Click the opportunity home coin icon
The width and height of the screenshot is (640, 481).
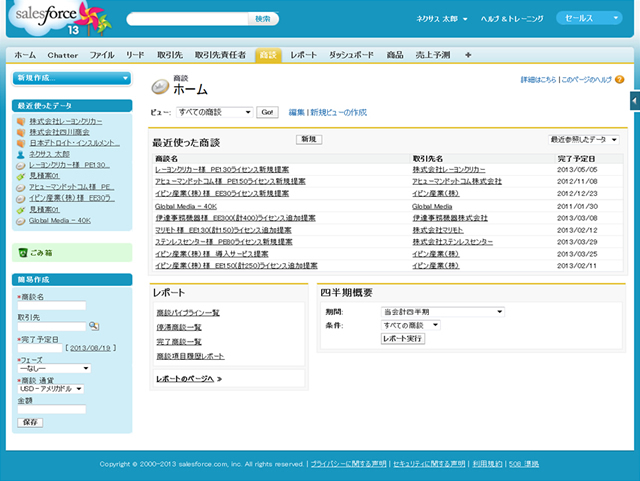(160, 87)
